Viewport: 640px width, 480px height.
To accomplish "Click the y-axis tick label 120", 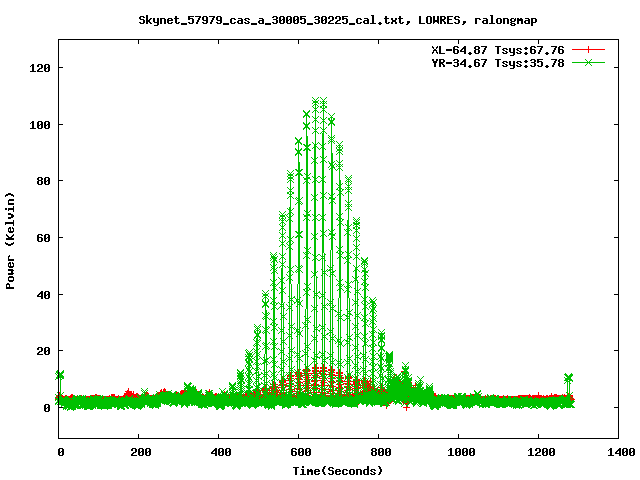I will click(x=40, y=68).
